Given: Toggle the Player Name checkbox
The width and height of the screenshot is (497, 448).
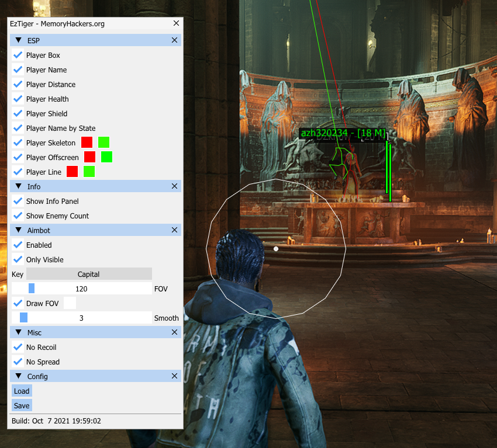Looking at the screenshot, I should pyautogui.click(x=18, y=70).
